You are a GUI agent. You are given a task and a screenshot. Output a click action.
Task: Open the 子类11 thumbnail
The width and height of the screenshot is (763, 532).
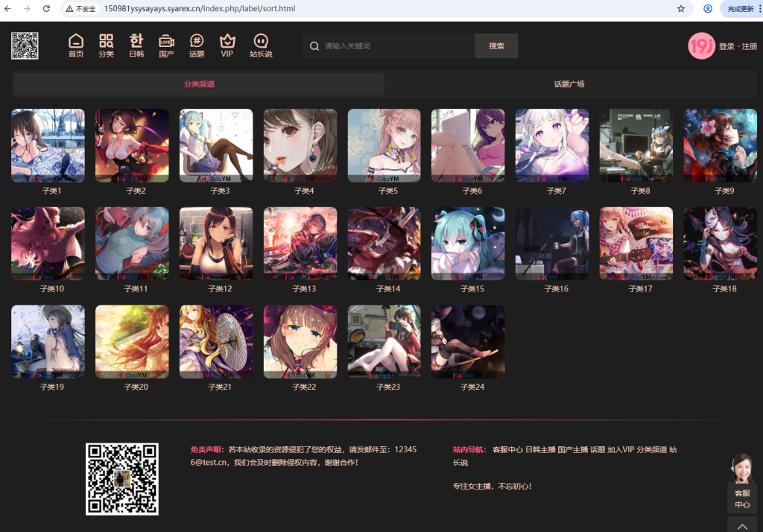132,244
